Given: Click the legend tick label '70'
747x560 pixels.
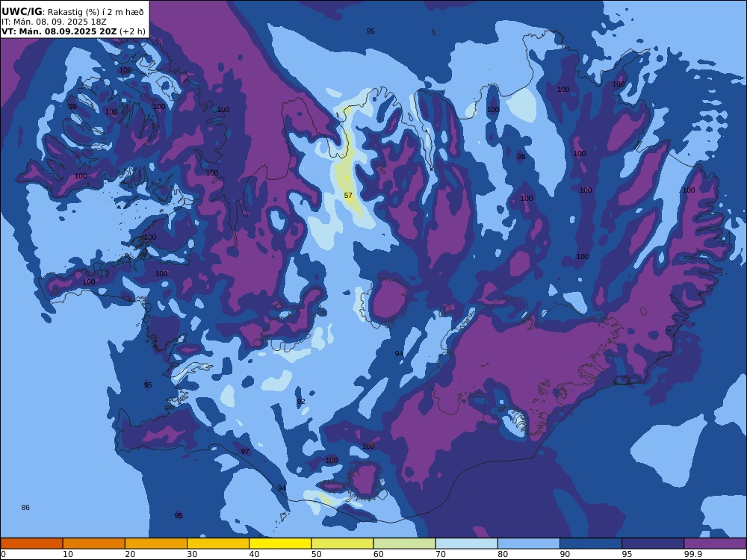Looking at the screenshot, I should (x=441, y=554).
